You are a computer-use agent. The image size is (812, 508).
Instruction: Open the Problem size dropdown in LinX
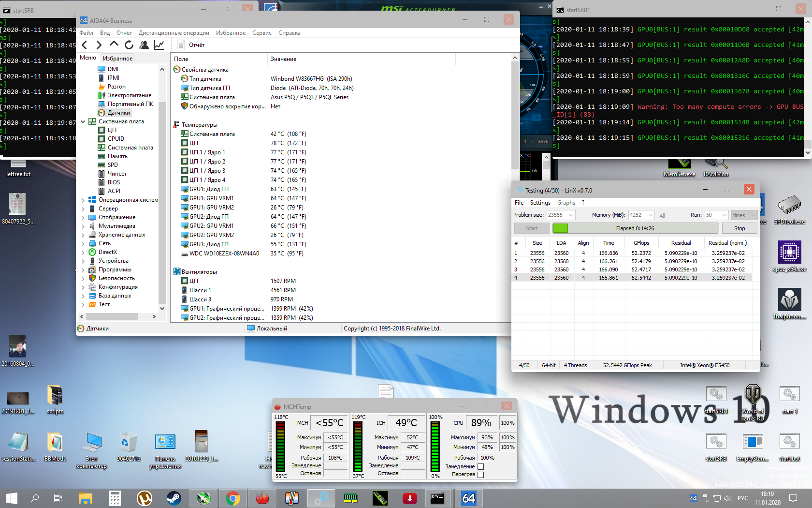(571, 215)
